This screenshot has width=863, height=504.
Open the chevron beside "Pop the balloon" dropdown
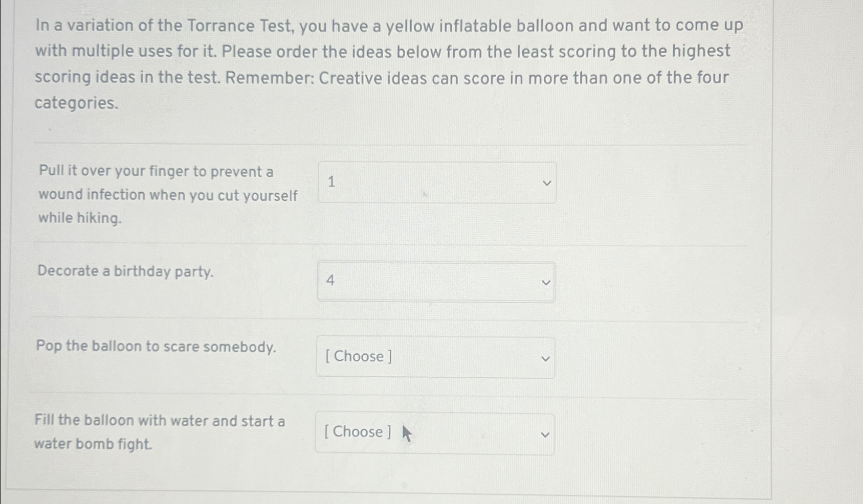click(x=547, y=358)
